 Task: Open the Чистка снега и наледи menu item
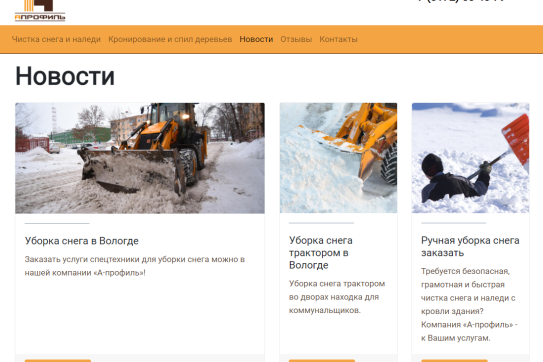[x=56, y=39]
